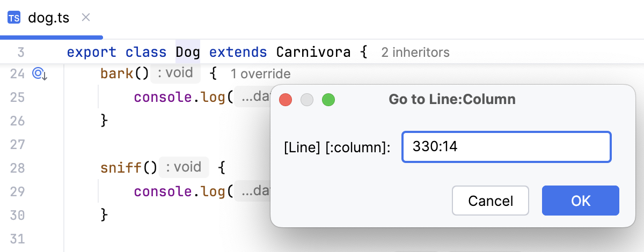Click line number 28 in the gutter

click(x=18, y=168)
